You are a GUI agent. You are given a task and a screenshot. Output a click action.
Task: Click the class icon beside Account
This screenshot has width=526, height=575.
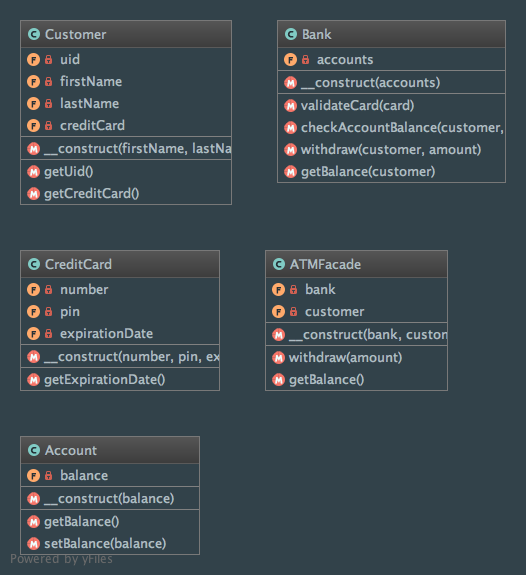click(x=34, y=450)
